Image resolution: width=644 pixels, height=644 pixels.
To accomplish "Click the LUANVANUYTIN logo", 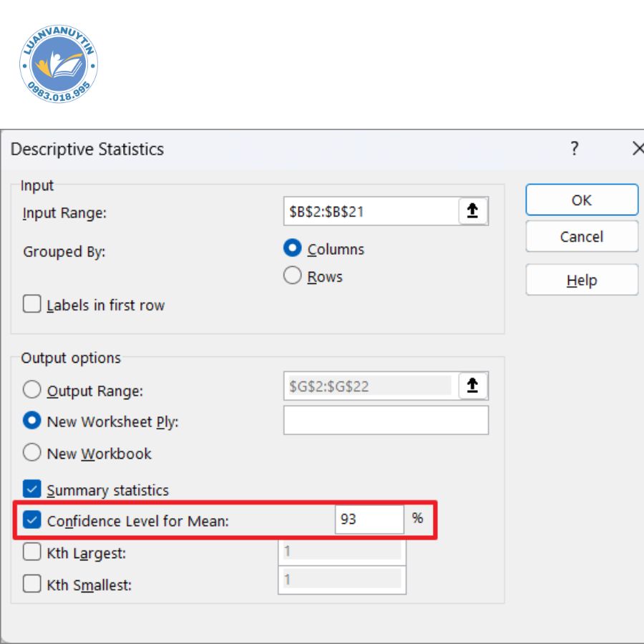I will (x=59, y=66).
